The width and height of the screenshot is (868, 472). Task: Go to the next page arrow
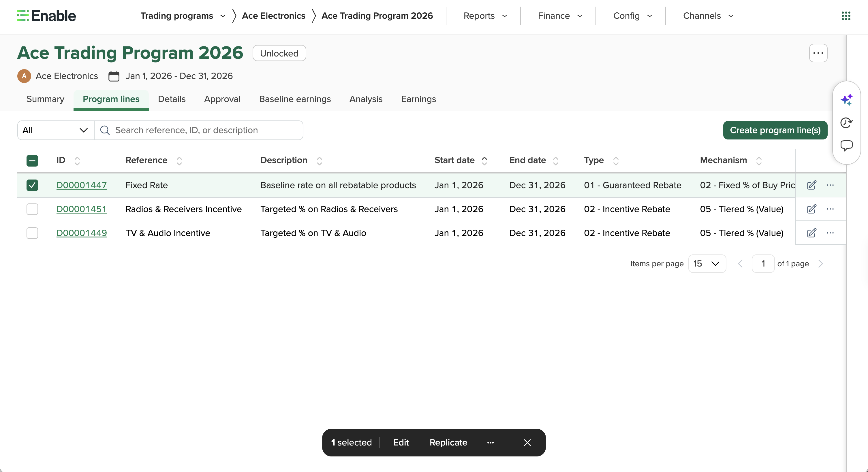pyautogui.click(x=820, y=264)
